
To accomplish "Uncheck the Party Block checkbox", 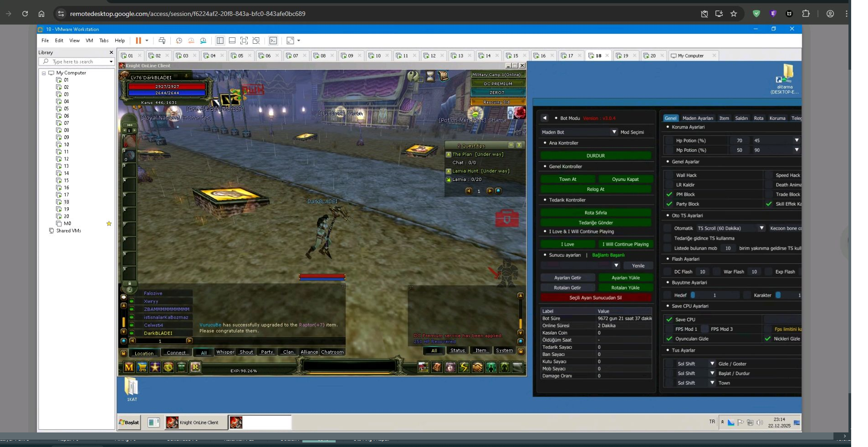I will [x=669, y=204].
